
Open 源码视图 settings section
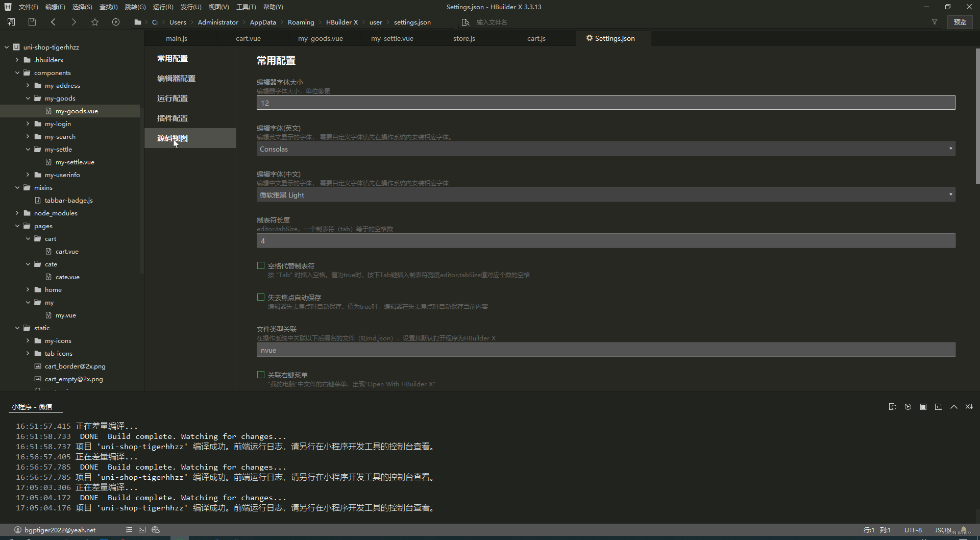pyautogui.click(x=173, y=138)
